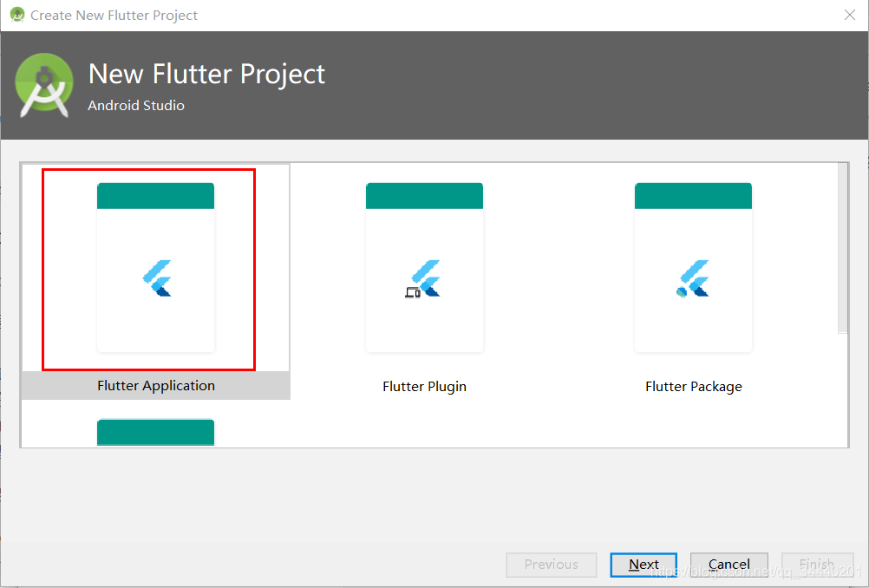Click the small Android Studio title bar icon
The image size is (869, 588).
click(17, 15)
